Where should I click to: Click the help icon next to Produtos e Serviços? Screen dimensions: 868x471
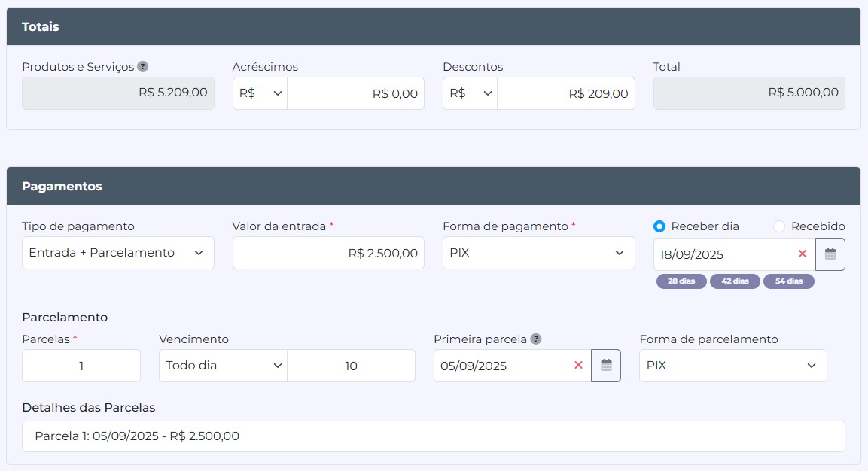click(144, 67)
